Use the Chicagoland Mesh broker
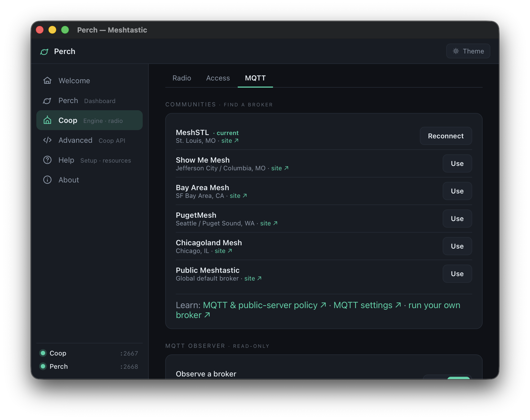Screen dimensions: 530x420 point(457,246)
